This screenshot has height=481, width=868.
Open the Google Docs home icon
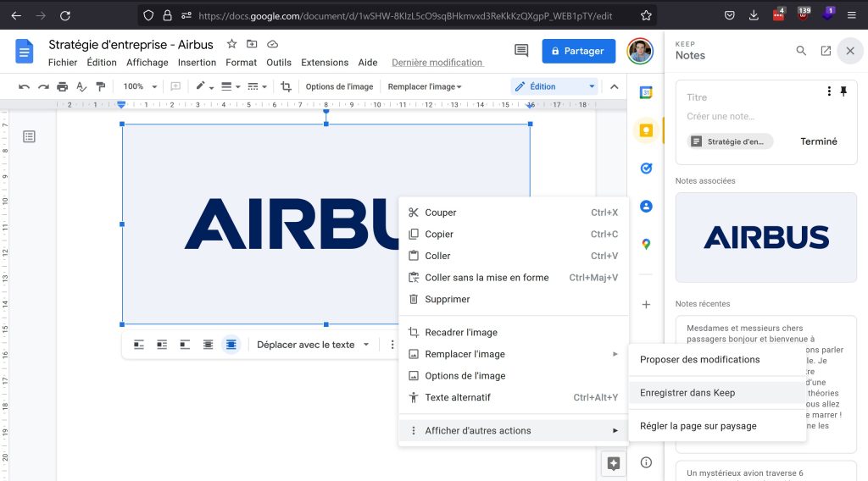[24, 52]
